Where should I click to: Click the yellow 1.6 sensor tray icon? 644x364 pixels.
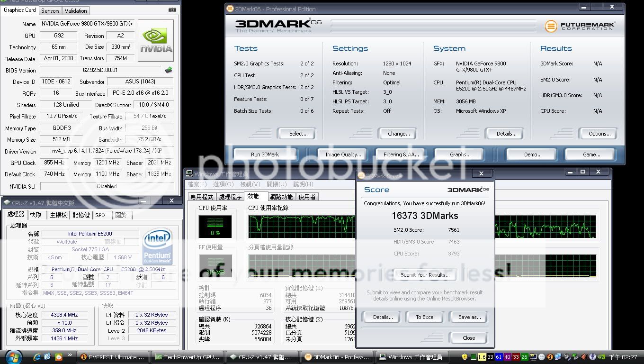(x=482, y=356)
